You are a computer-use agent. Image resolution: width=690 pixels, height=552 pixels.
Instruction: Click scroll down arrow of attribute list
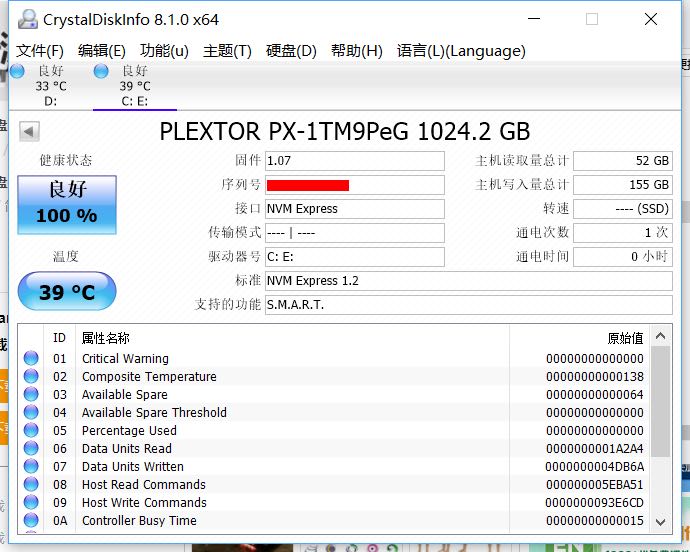(x=660, y=523)
